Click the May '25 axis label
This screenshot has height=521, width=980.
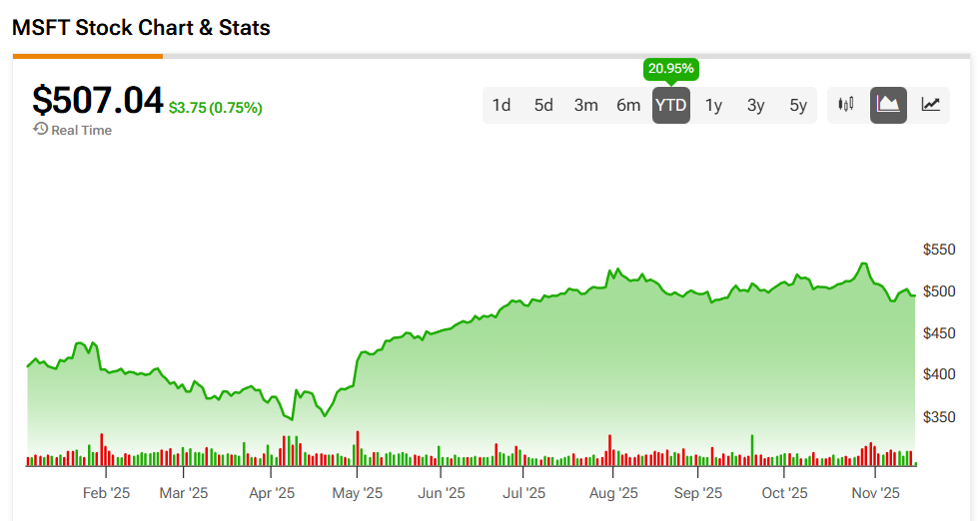click(x=358, y=493)
